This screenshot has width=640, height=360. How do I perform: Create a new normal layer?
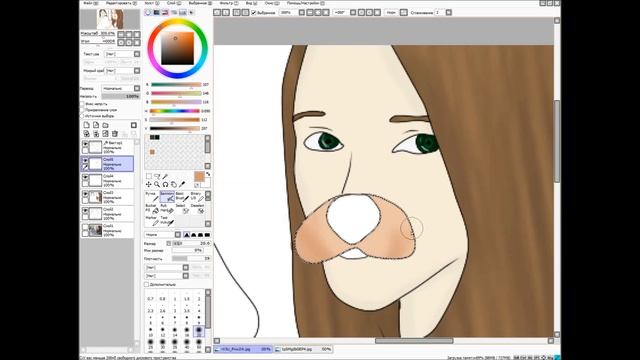point(87,125)
